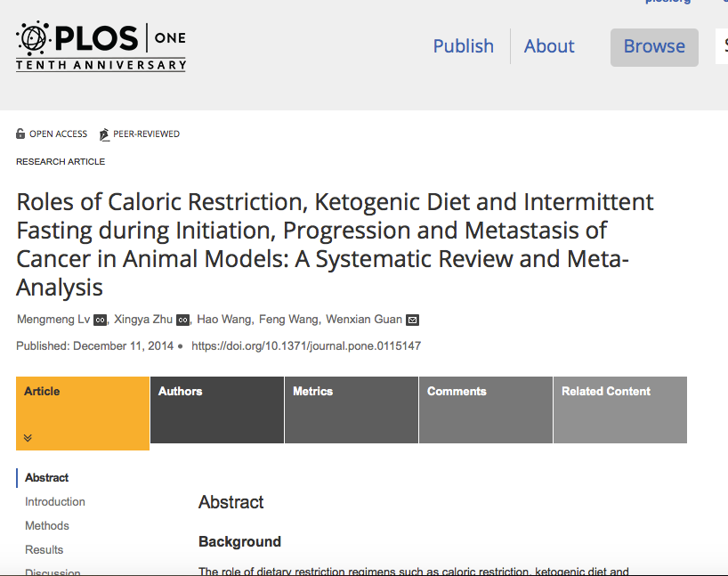Image resolution: width=728 pixels, height=576 pixels.
Task: Click the search field at top right
Action: point(721,46)
